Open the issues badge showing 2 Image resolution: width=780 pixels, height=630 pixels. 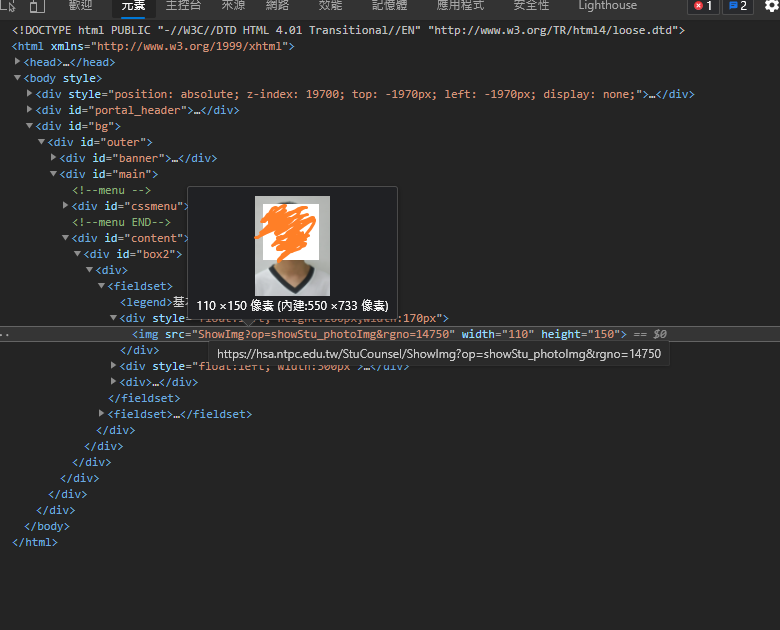[x=738, y=6]
